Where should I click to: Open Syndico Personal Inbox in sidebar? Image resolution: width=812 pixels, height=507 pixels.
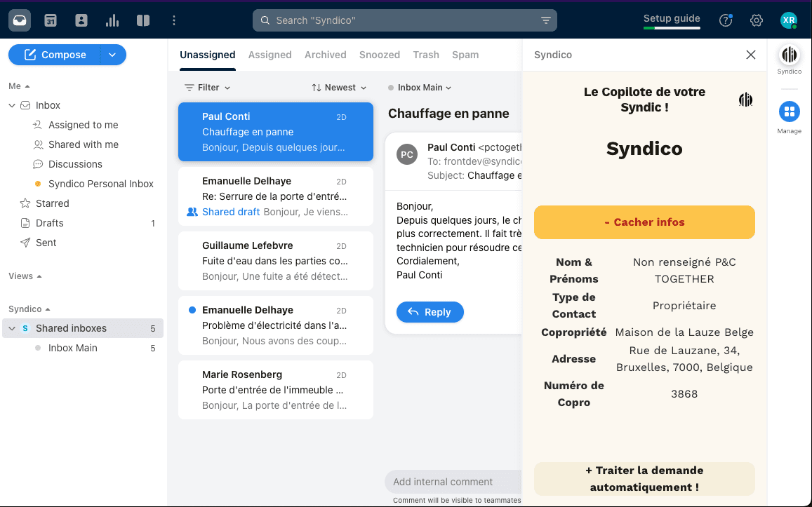tap(101, 184)
